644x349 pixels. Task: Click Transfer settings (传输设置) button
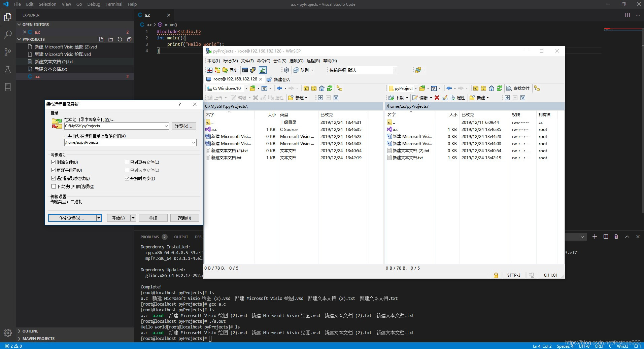pos(72,218)
